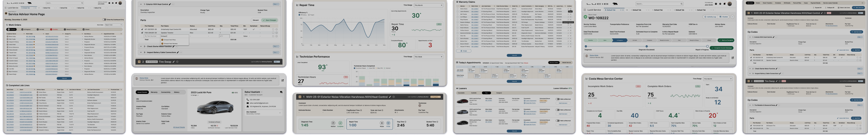Click the Repair in Progress substage marker
The height and width of the screenshot is (135, 868).
pyautogui.click(x=707, y=46)
